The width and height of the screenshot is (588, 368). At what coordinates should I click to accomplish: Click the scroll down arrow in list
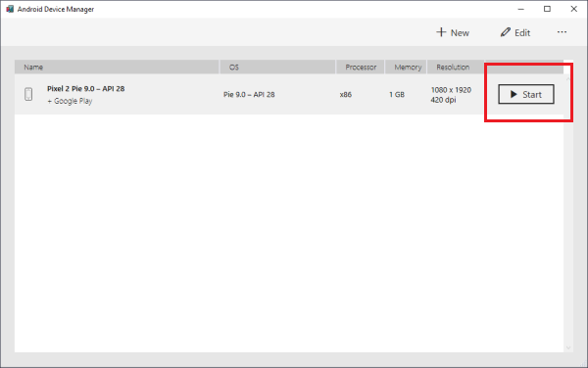568,347
